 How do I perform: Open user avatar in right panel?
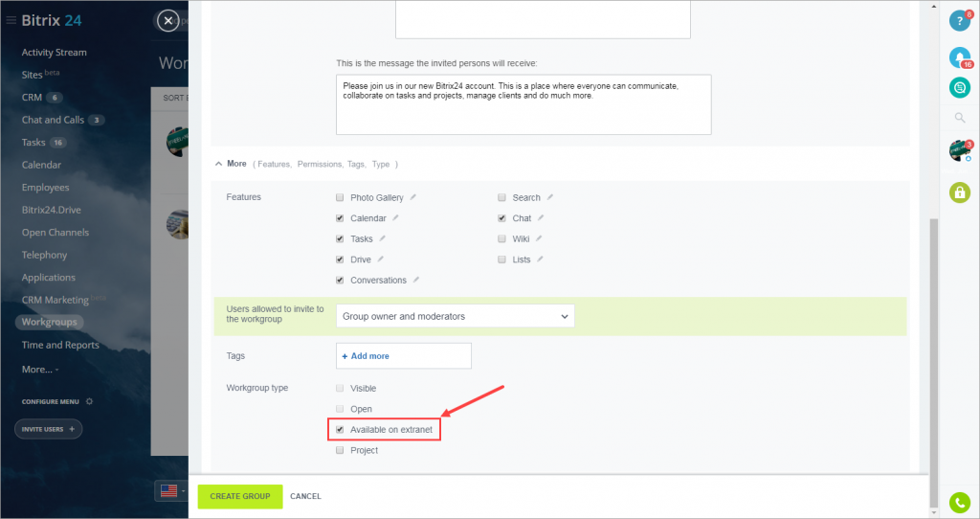[x=959, y=150]
